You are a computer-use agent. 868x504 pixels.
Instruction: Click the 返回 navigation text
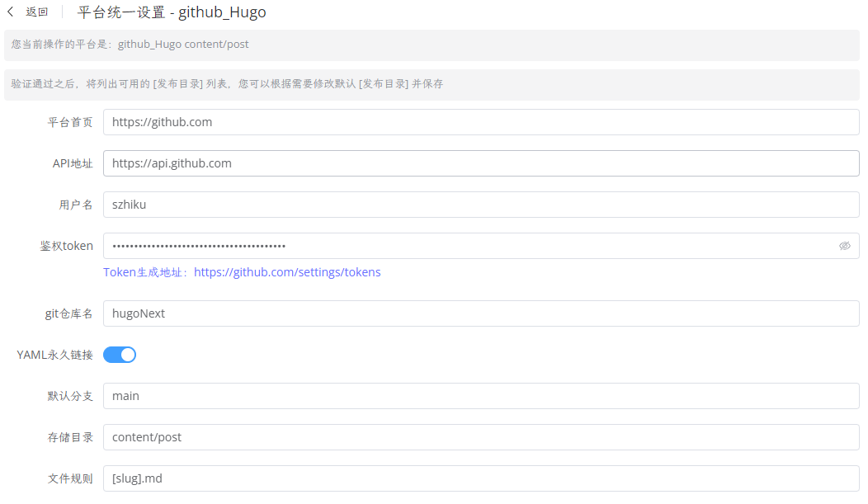[35, 12]
